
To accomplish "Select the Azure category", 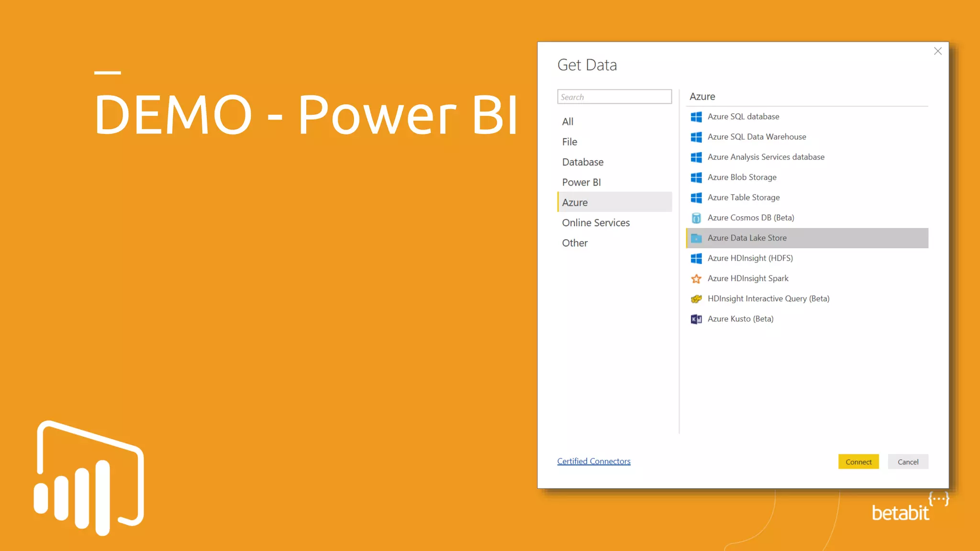I will (x=614, y=202).
